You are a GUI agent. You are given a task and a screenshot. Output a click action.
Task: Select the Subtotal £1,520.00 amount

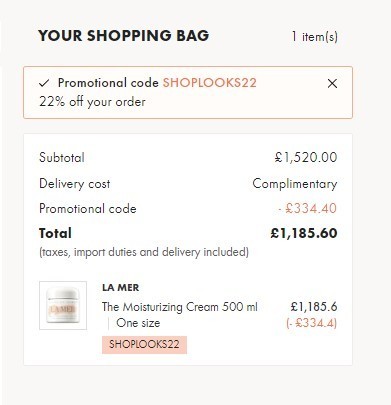point(306,157)
